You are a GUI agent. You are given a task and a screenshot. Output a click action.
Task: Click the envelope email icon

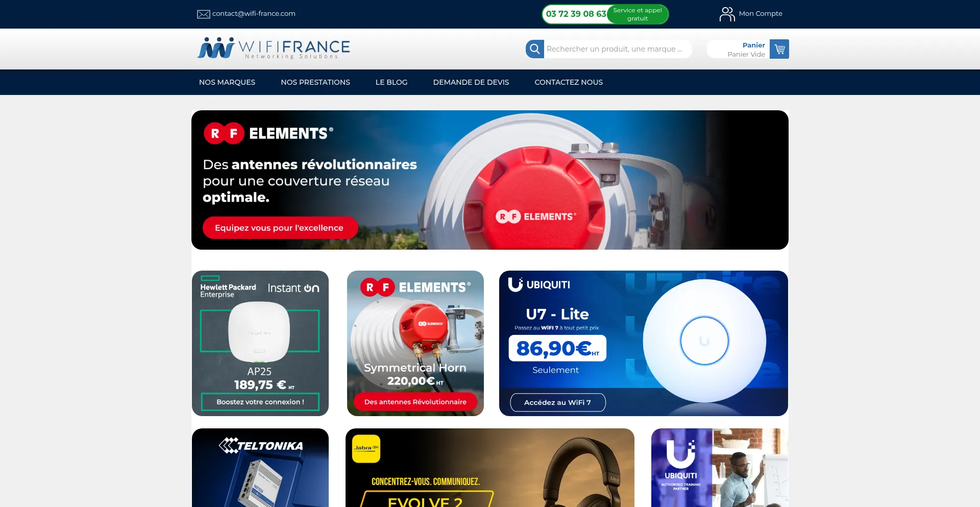tap(203, 14)
